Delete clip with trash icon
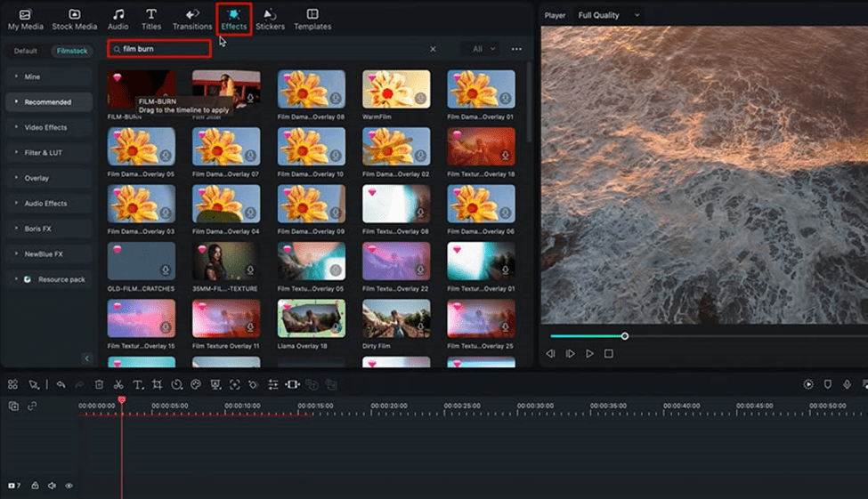 coord(99,384)
